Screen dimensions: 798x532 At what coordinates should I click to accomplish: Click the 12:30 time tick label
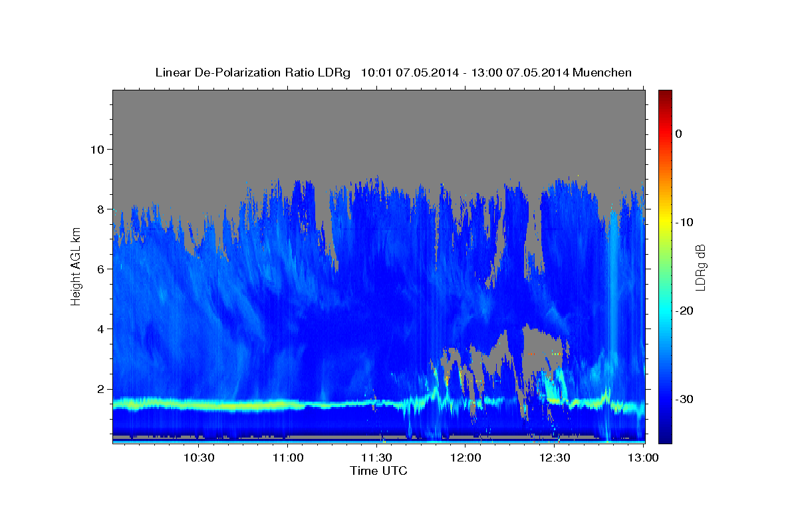pyautogui.click(x=555, y=458)
